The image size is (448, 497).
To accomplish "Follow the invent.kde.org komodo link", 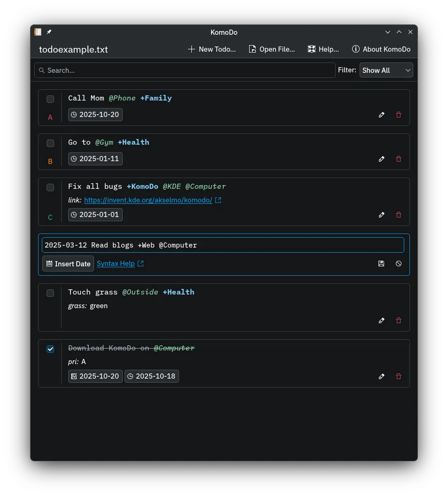I will pyautogui.click(x=149, y=200).
